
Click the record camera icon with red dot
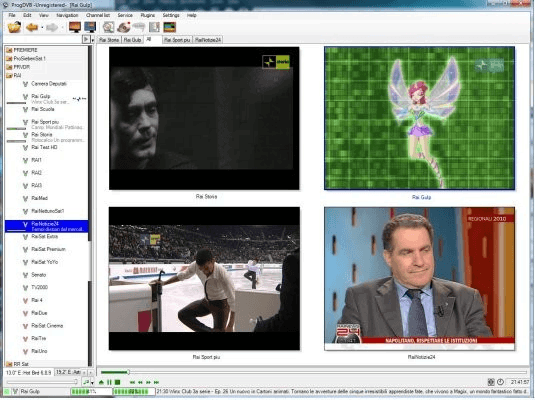(124, 27)
